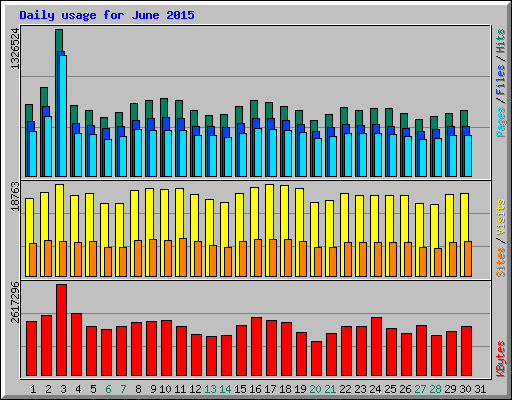This screenshot has width=512, height=400.
Task: Click day 10 on the x-axis
Action: 165,389
